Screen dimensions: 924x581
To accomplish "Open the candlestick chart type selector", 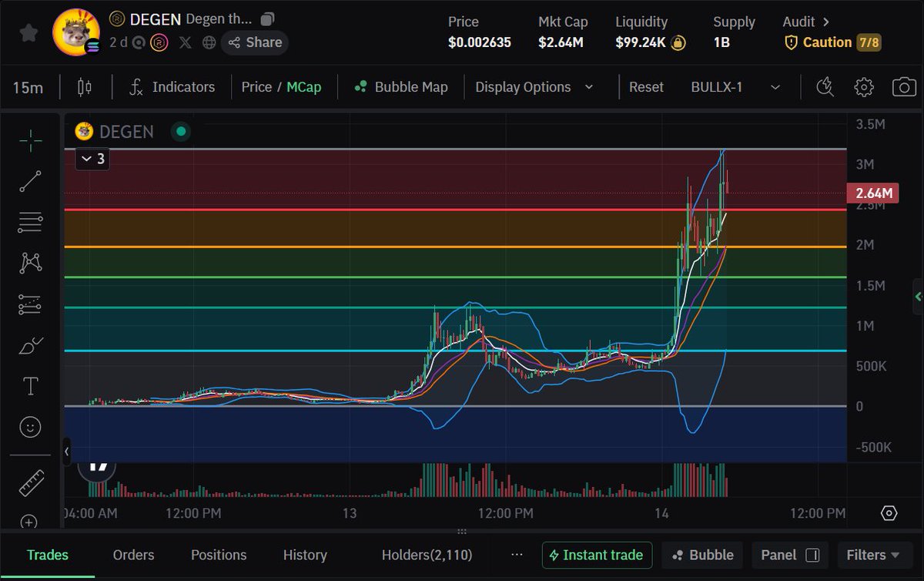I will pos(84,87).
